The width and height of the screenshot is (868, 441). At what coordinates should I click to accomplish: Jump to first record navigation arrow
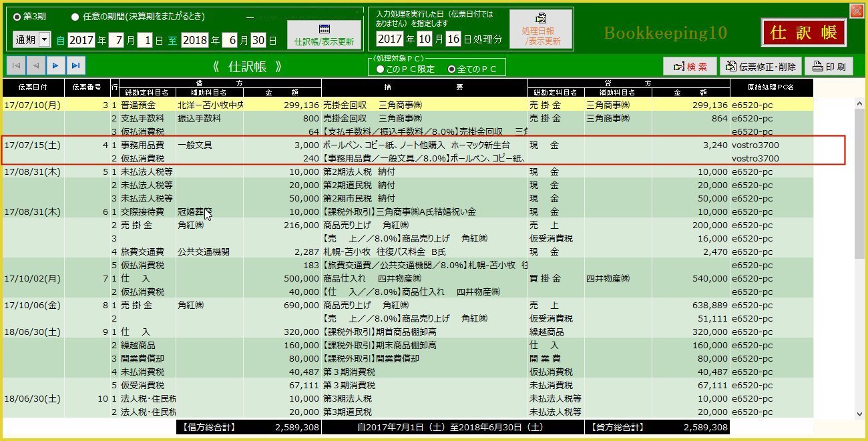pos(16,65)
